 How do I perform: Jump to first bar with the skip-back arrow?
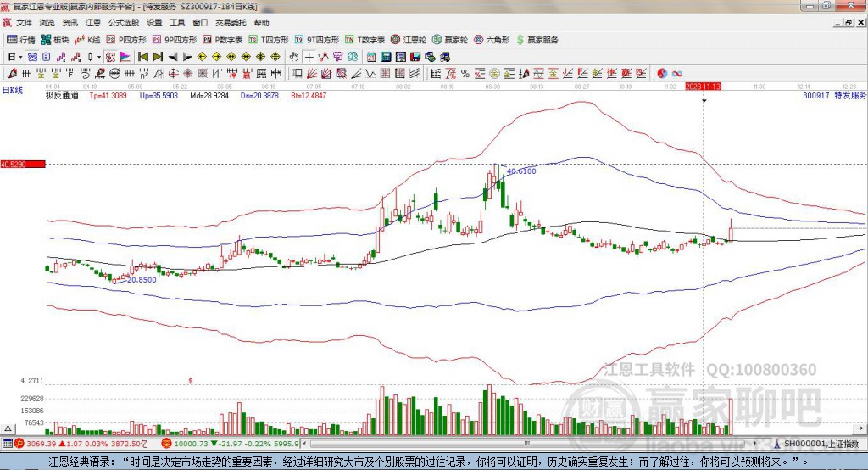[x=142, y=57]
